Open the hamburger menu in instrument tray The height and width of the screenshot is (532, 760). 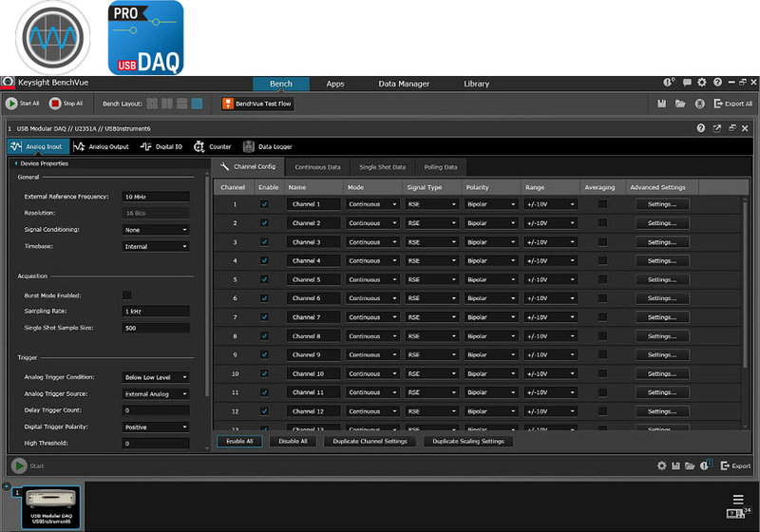[x=738, y=499]
